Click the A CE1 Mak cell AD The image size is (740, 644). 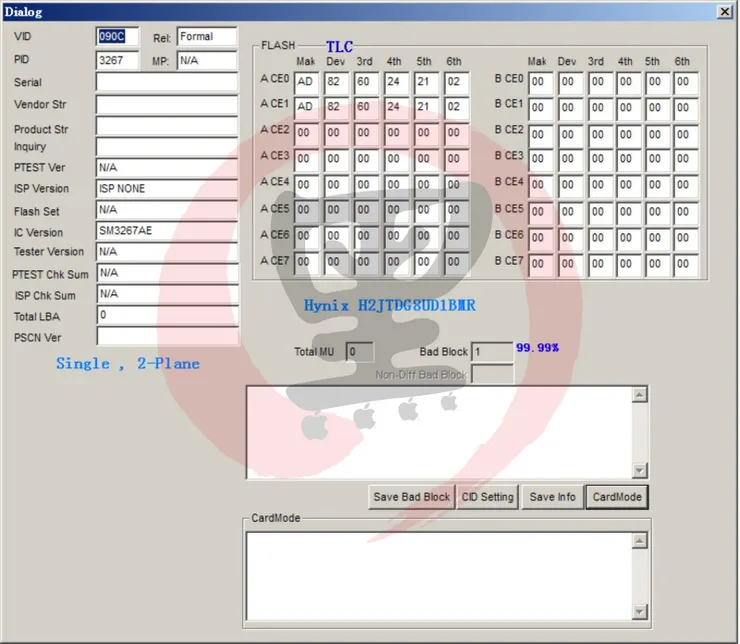[306, 108]
